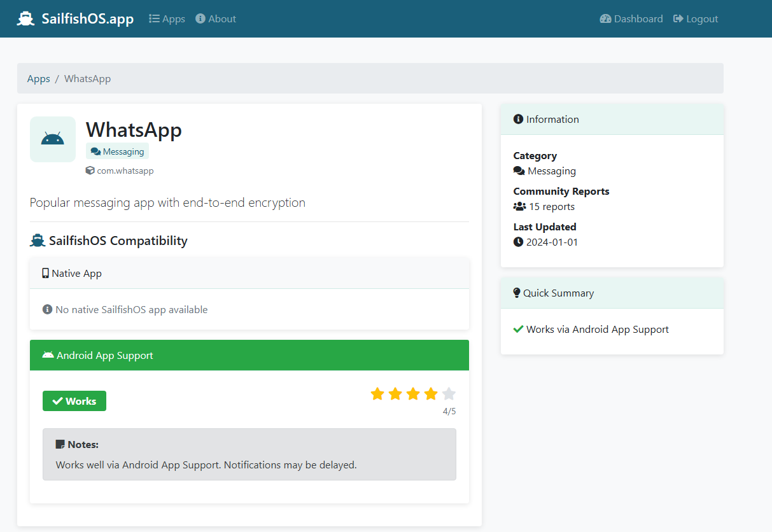Click the people icon next to 15 reports
The width and height of the screenshot is (772, 532).
point(519,206)
